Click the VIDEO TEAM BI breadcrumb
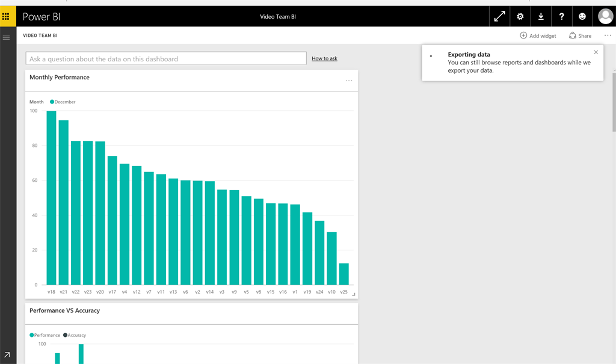 (40, 35)
